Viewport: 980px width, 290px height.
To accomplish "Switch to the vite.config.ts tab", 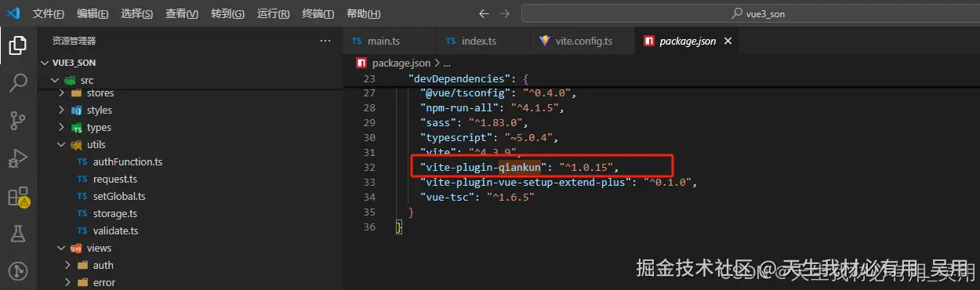I will (x=582, y=41).
